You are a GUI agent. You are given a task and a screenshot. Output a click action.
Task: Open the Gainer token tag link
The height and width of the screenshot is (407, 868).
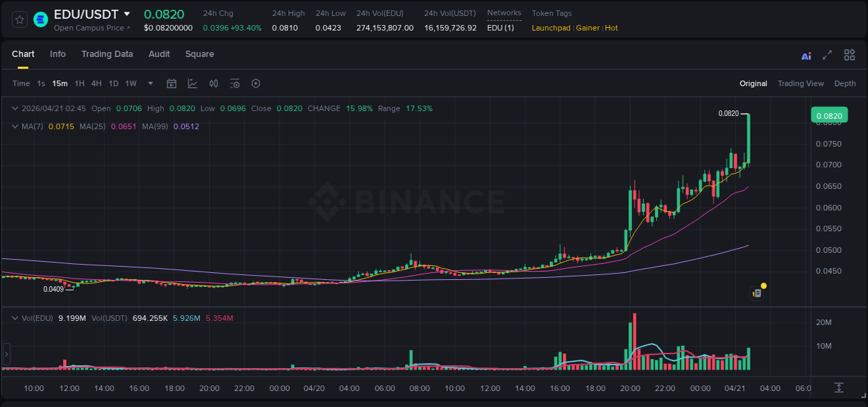point(587,28)
